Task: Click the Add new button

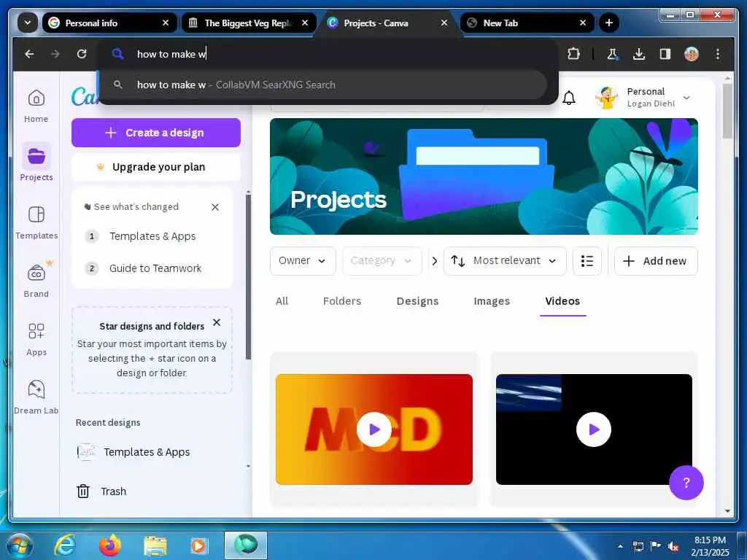Action: pyautogui.click(x=656, y=261)
